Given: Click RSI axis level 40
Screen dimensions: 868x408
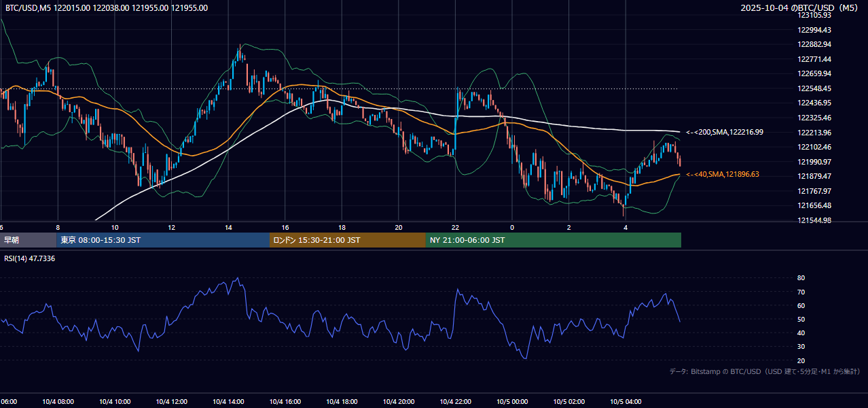Looking at the screenshot, I should pyautogui.click(x=801, y=333).
